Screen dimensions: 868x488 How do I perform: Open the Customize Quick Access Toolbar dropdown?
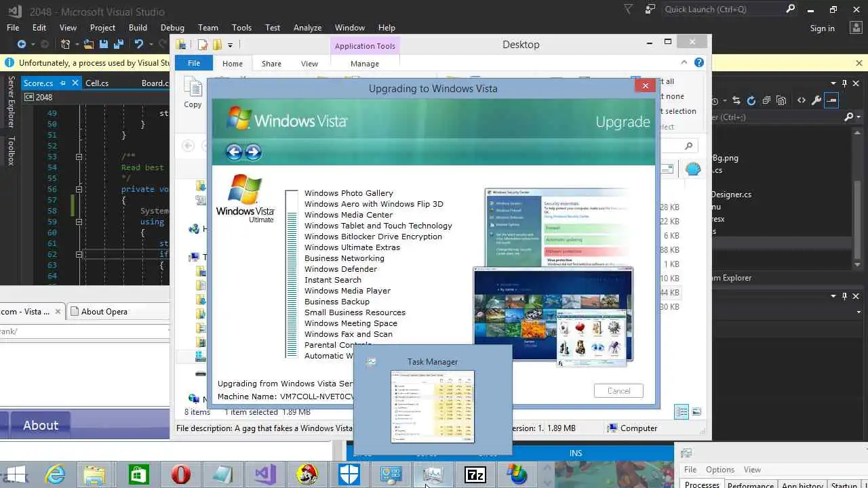(230, 45)
